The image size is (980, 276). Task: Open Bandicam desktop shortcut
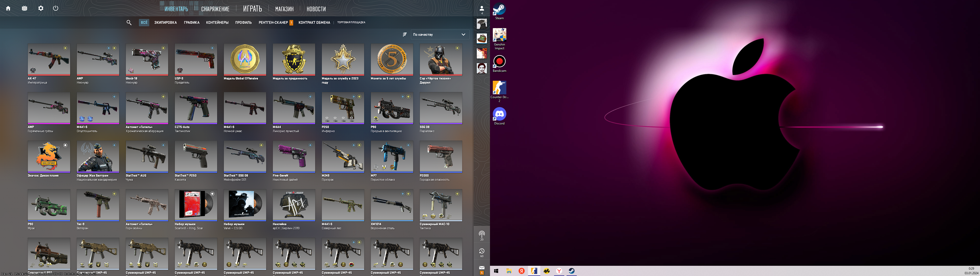[499, 64]
